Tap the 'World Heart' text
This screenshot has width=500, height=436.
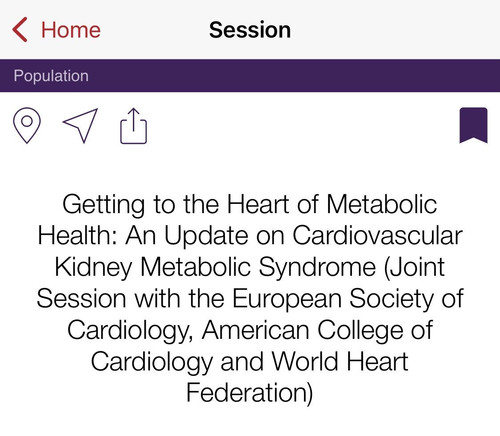(340, 361)
